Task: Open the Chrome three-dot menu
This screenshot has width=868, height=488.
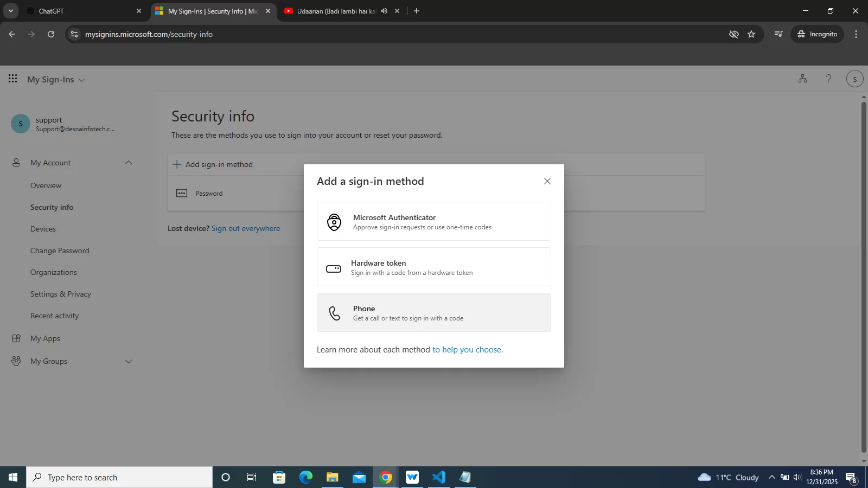Action: (856, 34)
